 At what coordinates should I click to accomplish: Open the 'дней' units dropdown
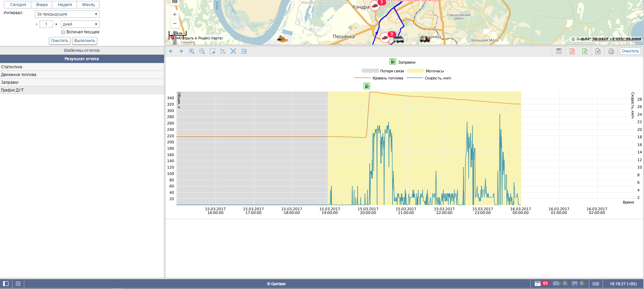(x=80, y=24)
